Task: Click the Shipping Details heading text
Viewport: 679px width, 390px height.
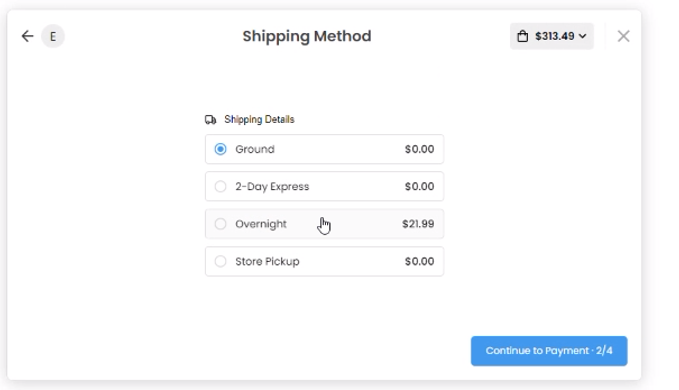Action: click(259, 119)
